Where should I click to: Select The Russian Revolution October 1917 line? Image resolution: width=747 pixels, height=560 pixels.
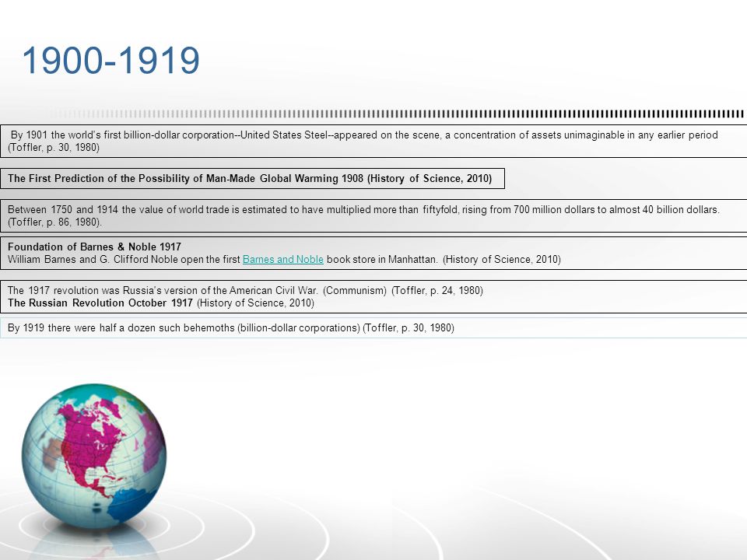[161, 303]
